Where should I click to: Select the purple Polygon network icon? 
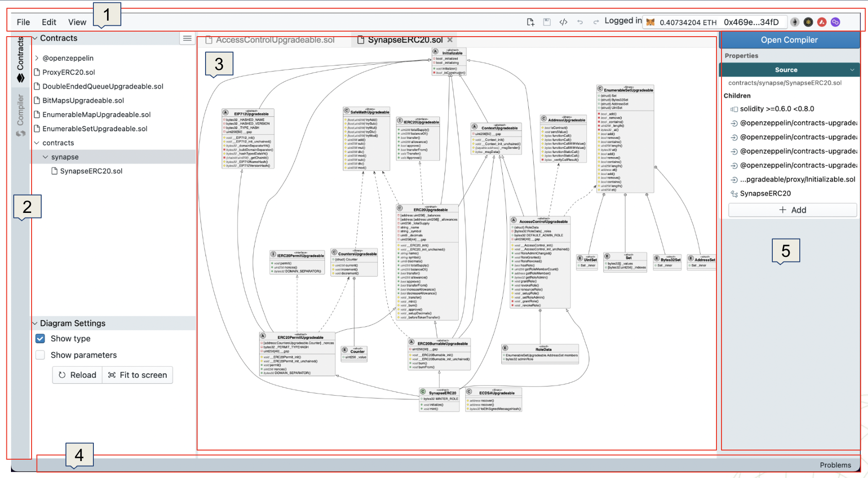[x=835, y=22]
